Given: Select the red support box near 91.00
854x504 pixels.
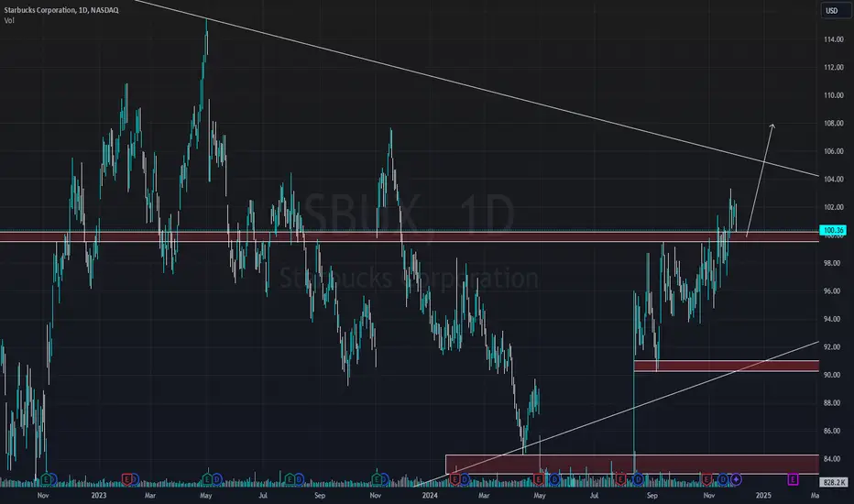Looking at the screenshot, I should tap(727, 367).
